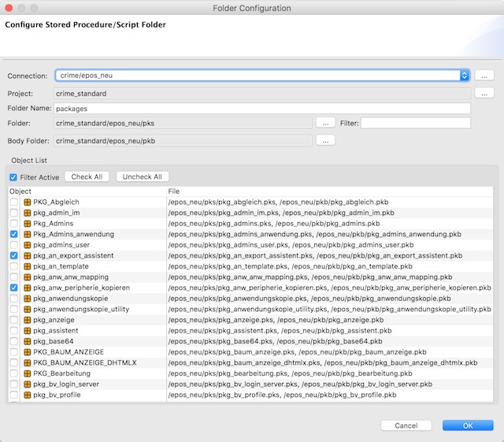This screenshot has height=442, width=504.
Task: Confirm the dialog with OK
Action: (468, 425)
